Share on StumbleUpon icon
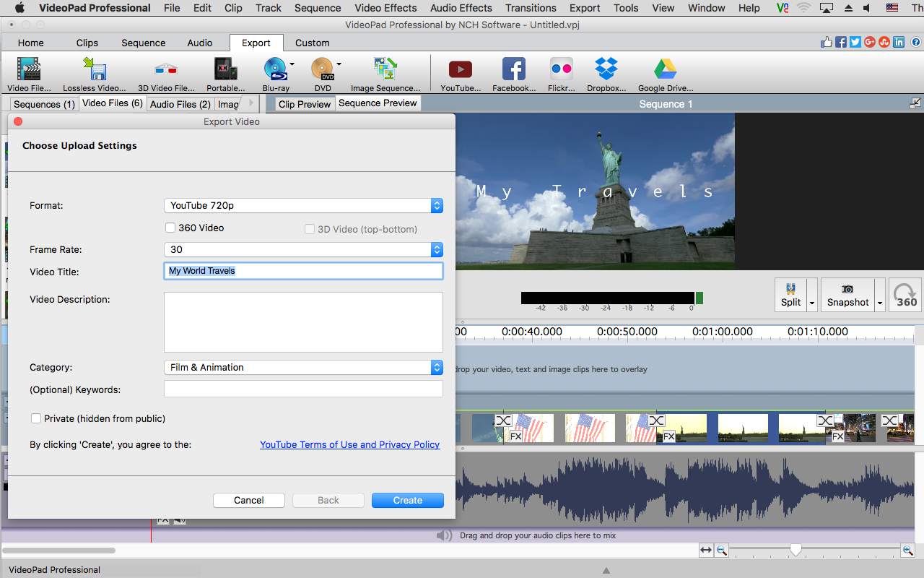 (x=884, y=42)
